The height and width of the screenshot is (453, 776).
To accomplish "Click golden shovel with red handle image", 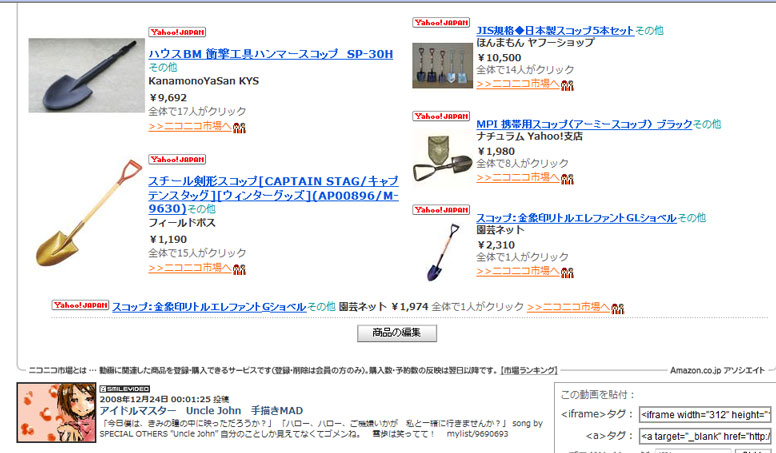I will 89,213.
